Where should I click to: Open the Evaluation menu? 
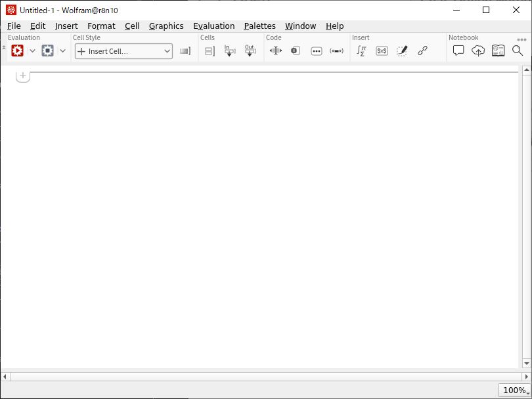point(213,26)
